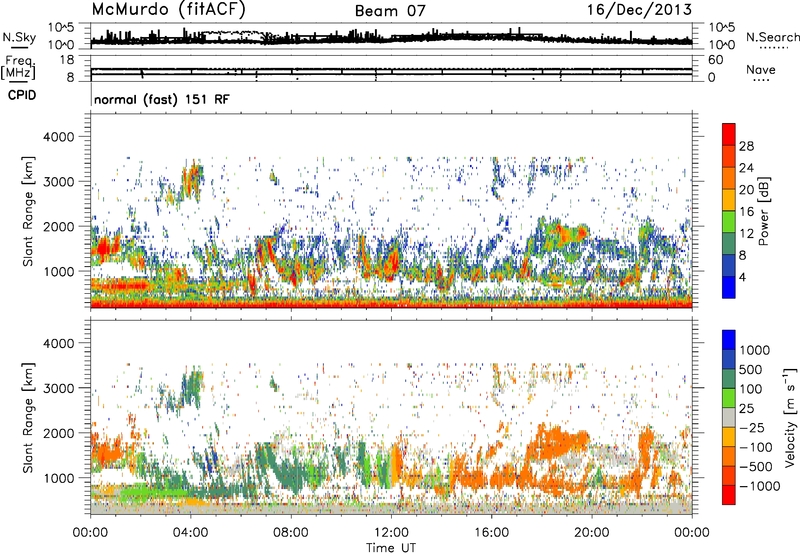Click the orange velocity patch near 2000 km at 18:30

coord(559,443)
